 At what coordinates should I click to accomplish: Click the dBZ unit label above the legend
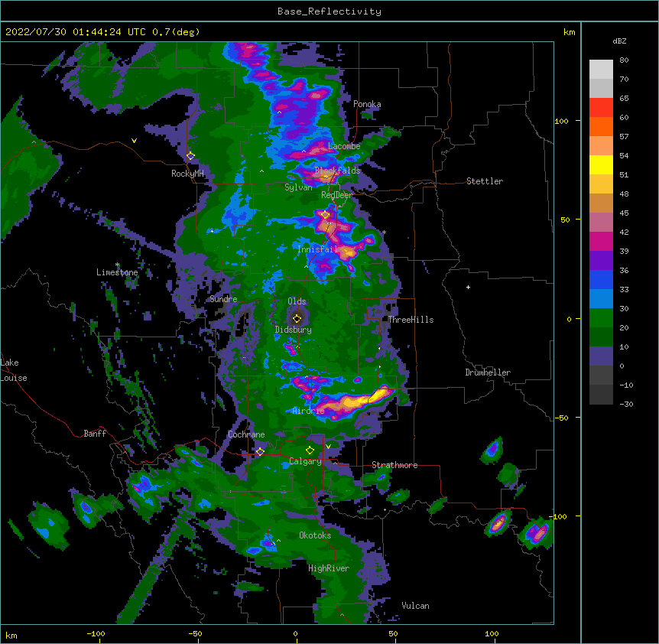619,41
